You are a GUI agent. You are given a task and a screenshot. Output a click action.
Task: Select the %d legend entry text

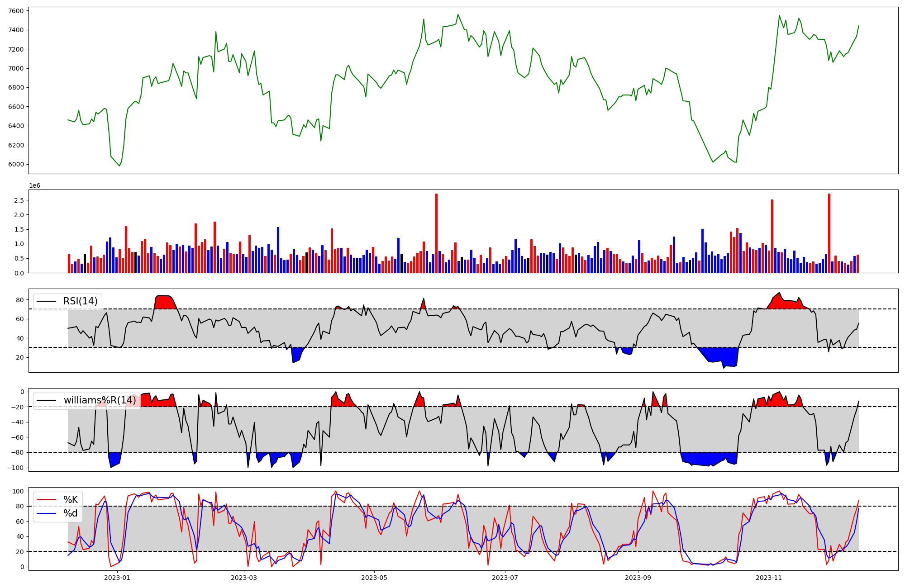71,513
